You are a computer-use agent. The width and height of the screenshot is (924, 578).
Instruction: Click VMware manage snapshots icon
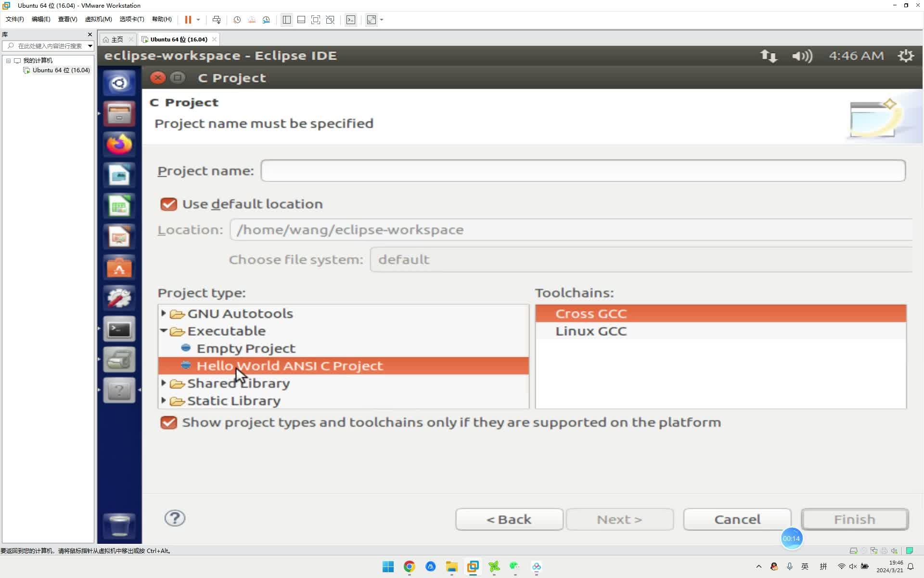pos(266,20)
